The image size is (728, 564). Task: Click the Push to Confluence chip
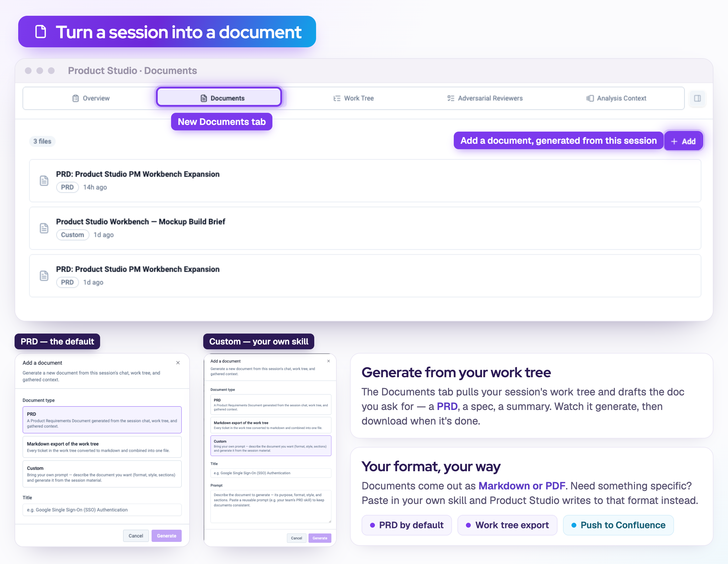point(618,525)
